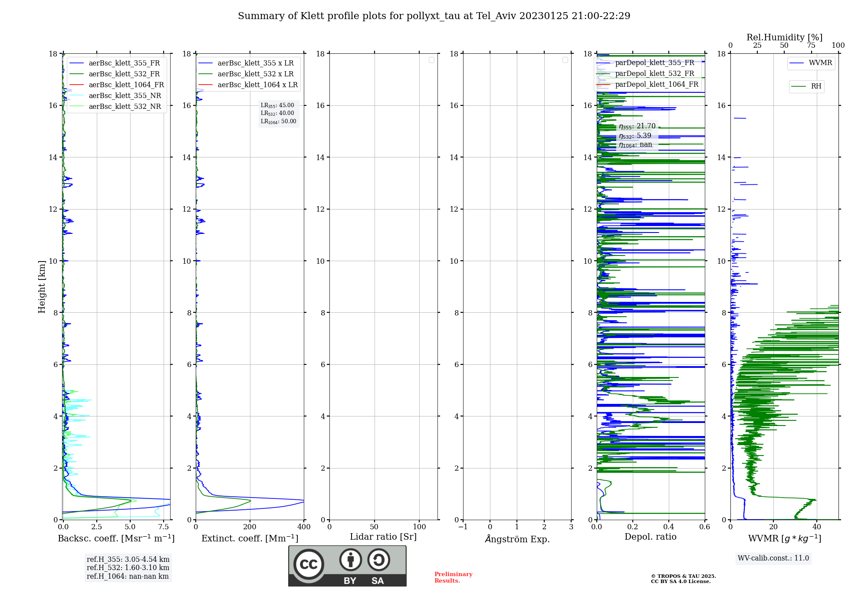Click blue line swatch beside WVMR legend
Image resolution: width=868 pixels, height=590 pixels.
tap(797, 63)
